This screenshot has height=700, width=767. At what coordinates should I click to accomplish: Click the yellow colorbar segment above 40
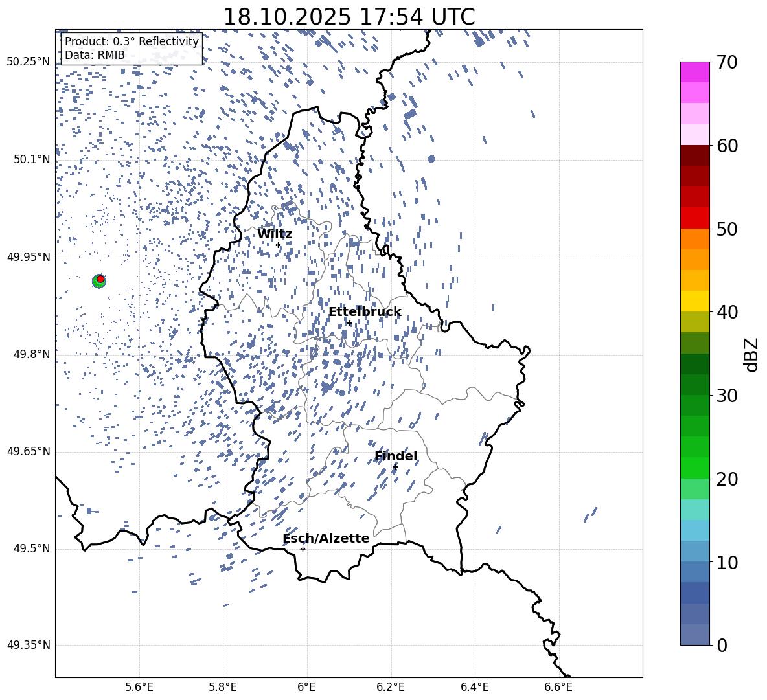pos(695,301)
